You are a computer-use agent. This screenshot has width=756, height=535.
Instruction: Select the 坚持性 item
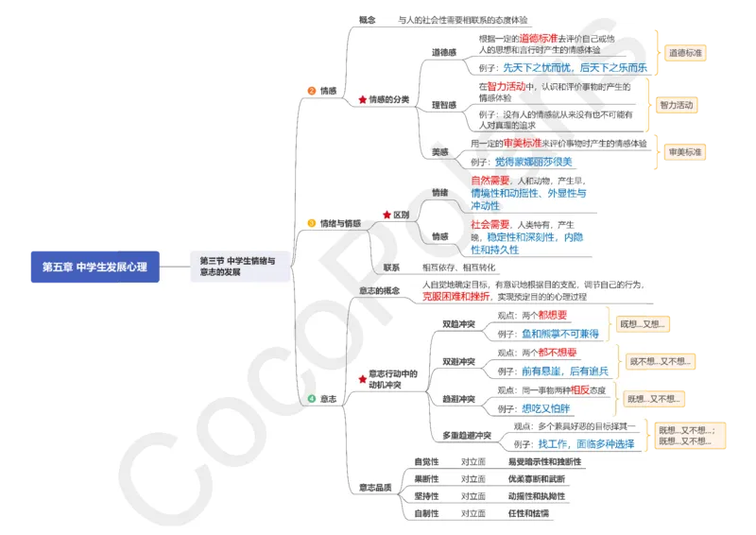(426, 496)
